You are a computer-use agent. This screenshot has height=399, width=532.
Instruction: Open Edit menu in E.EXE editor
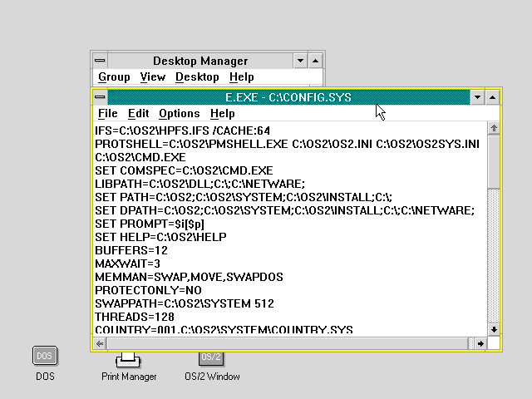click(x=138, y=113)
